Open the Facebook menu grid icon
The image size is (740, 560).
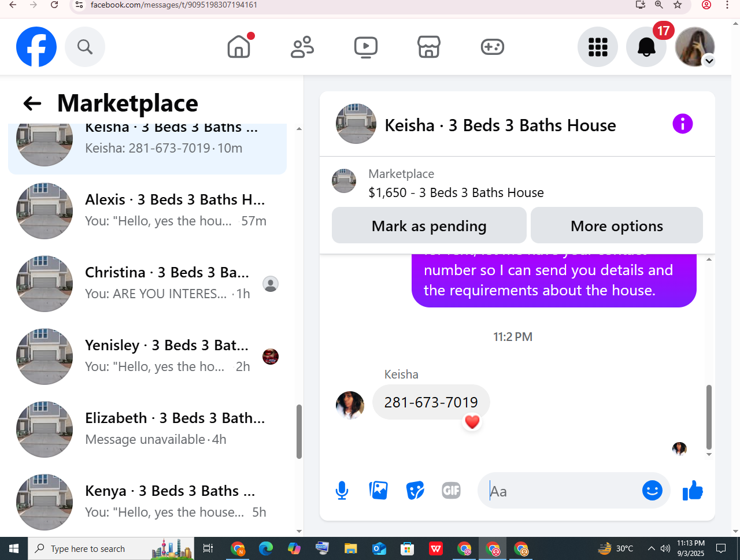[x=598, y=47]
